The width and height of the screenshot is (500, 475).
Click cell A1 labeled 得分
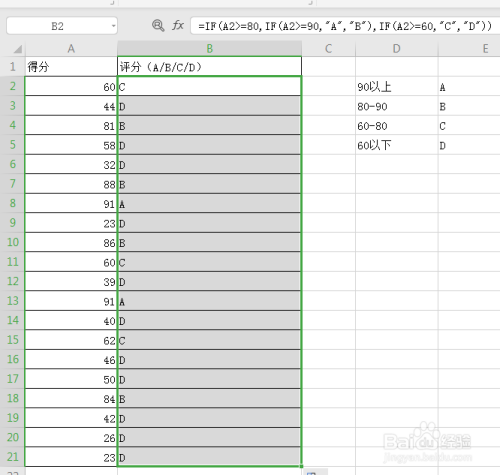71,67
